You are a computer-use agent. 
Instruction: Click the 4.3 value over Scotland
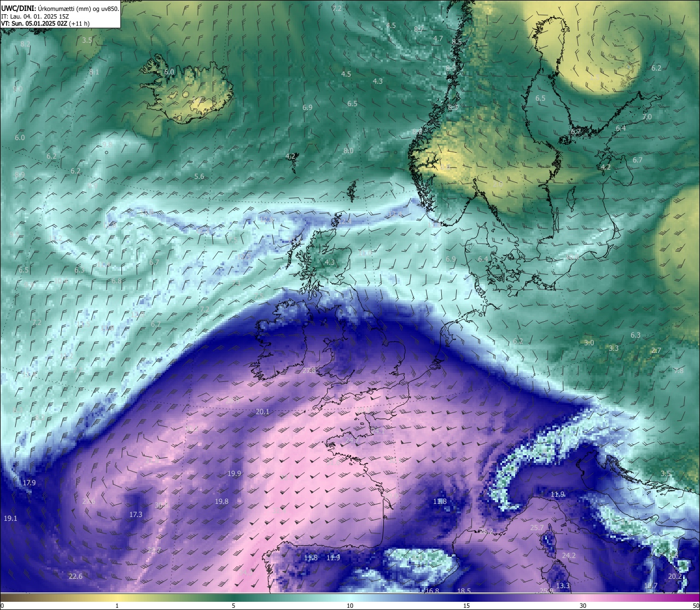click(329, 263)
